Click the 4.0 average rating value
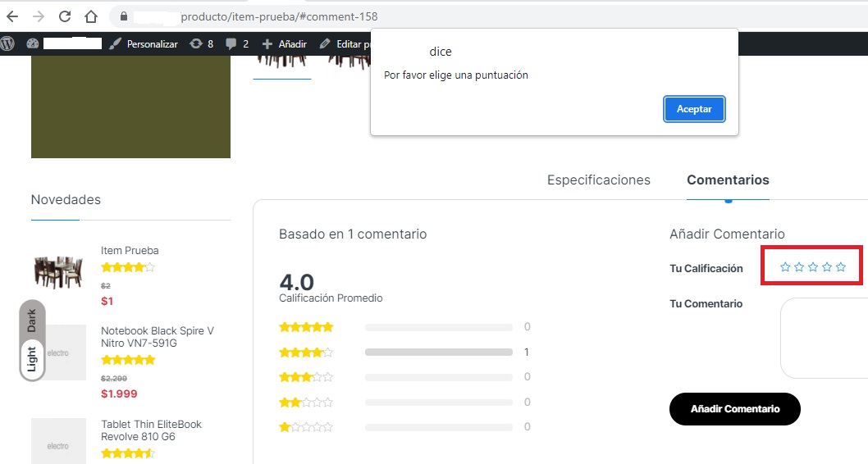This screenshot has height=464, width=868. coord(297,282)
